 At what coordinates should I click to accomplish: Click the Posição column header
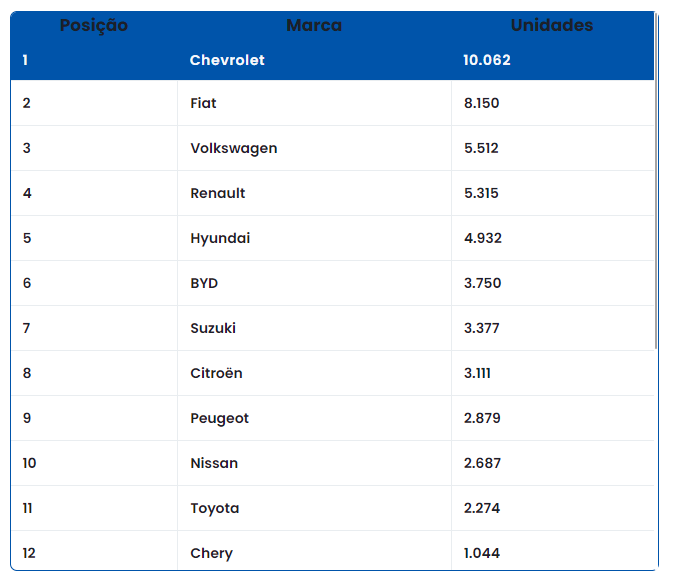click(93, 25)
